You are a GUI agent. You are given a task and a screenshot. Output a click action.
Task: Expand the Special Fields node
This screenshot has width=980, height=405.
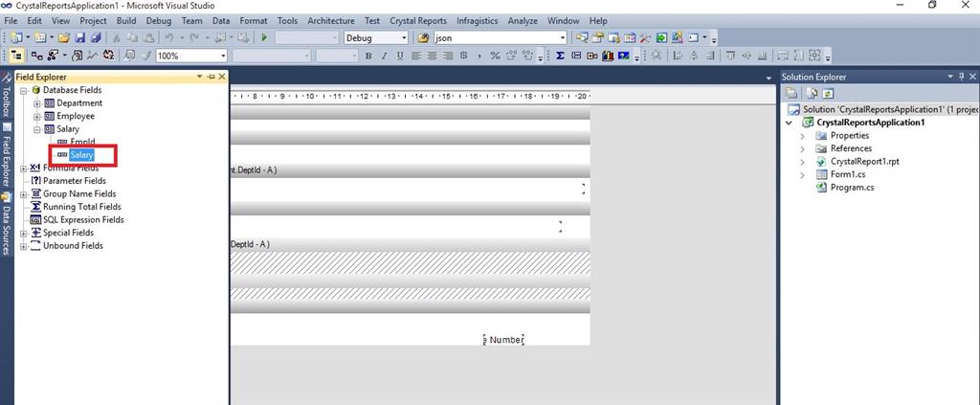click(24, 233)
